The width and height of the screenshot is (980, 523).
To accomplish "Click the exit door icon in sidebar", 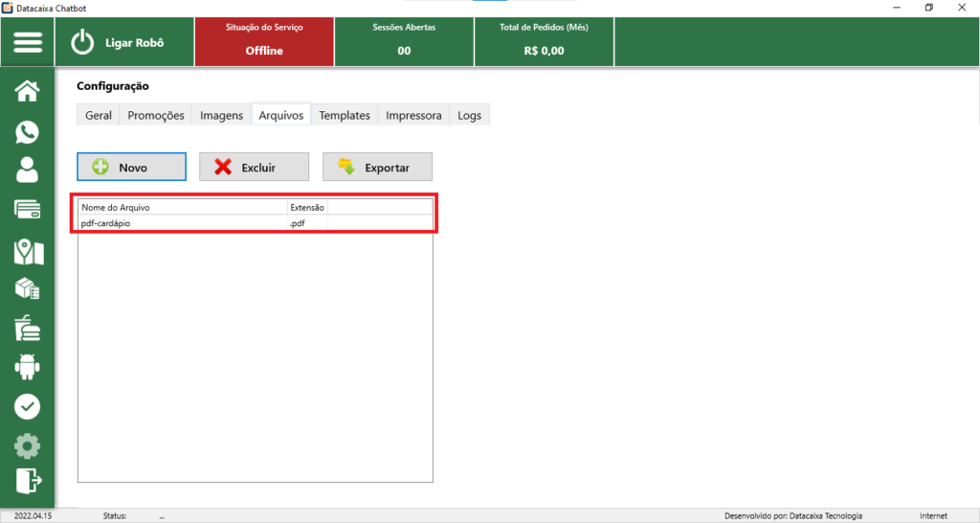I will pos(28,480).
